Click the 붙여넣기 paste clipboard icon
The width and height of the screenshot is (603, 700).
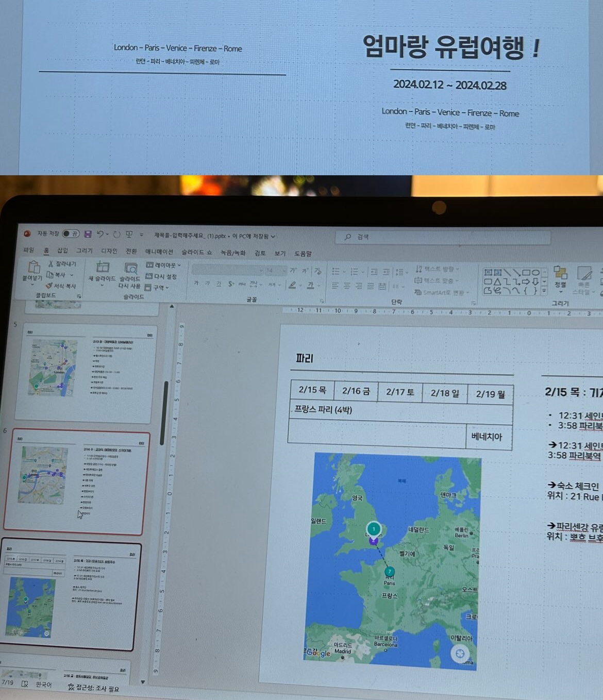coord(33,267)
